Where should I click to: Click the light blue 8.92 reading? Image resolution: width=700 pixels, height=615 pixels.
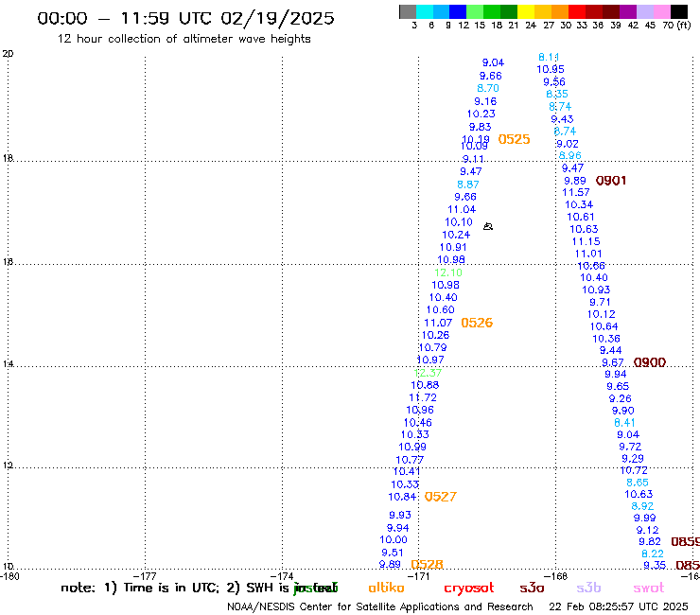click(642, 506)
